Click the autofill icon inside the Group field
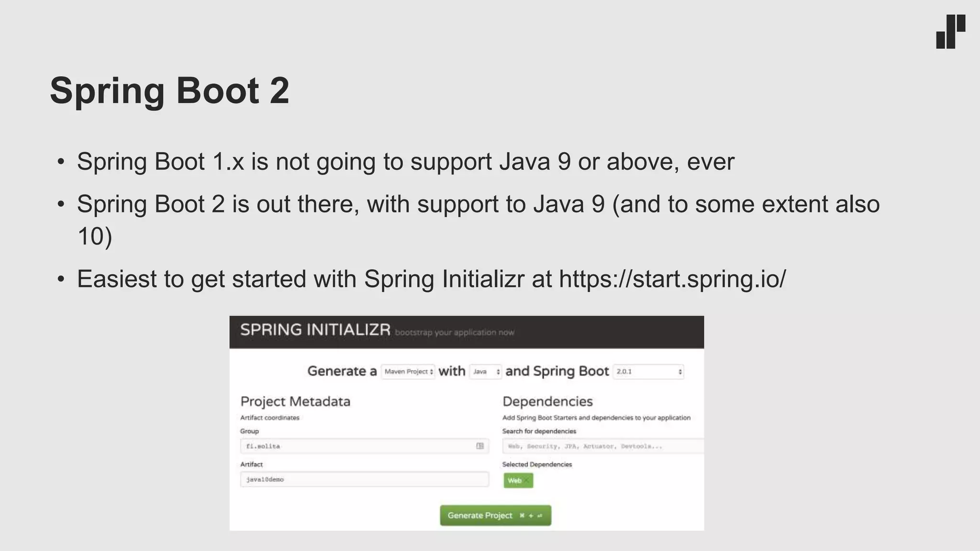Screen dimensions: 980x551 point(480,446)
